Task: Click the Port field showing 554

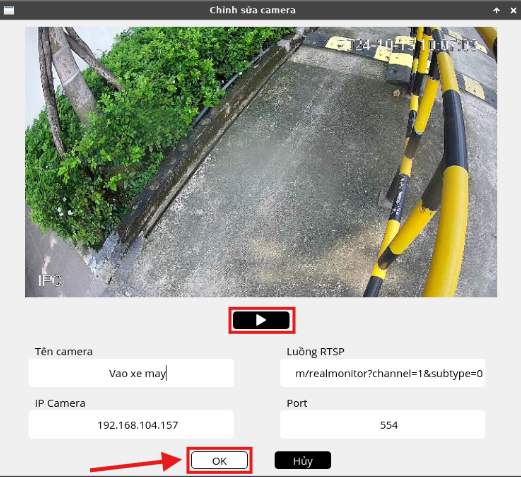Action: point(382,425)
